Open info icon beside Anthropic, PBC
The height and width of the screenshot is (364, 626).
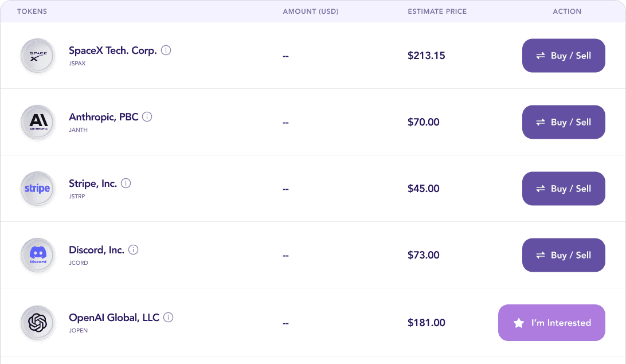click(147, 117)
